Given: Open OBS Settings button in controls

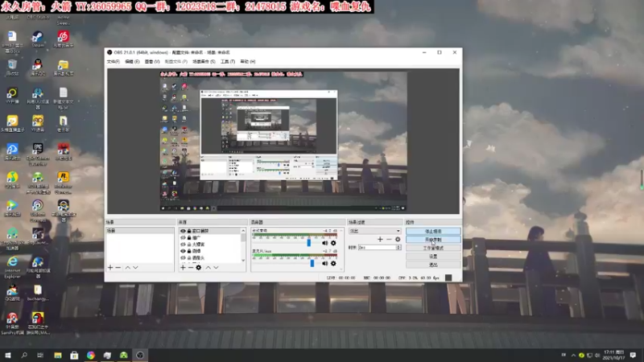Looking at the screenshot, I should pos(433,257).
